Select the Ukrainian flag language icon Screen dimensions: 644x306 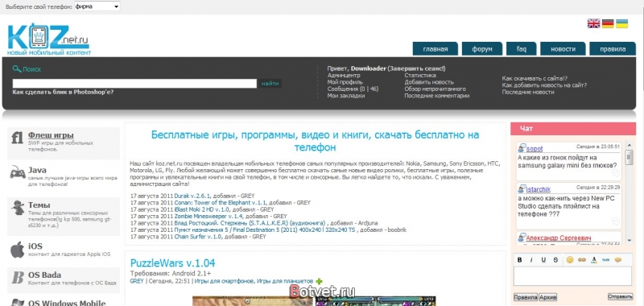(621, 23)
